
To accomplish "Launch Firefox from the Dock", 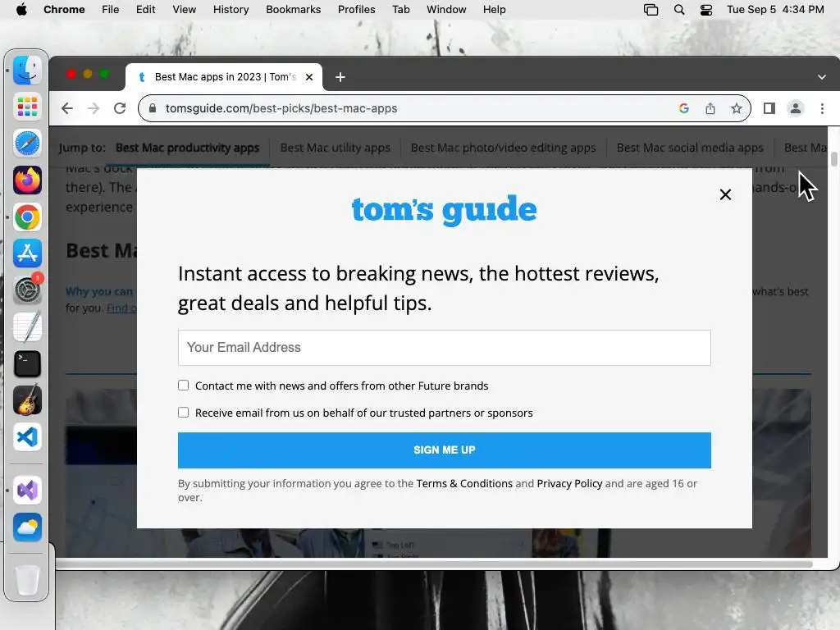I will 27,180.
